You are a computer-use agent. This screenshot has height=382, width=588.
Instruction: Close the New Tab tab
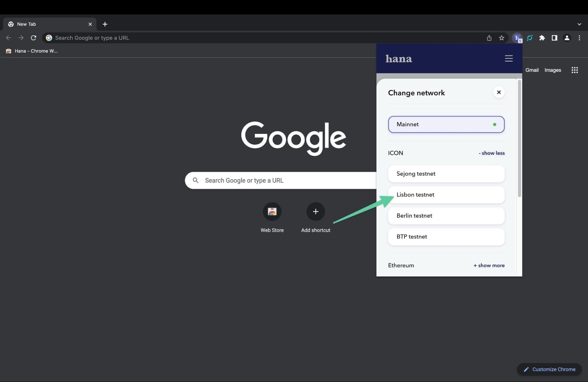click(90, 24)
